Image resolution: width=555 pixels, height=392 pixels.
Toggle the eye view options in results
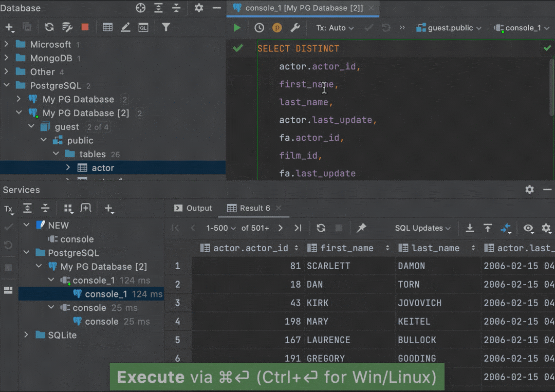528,228
